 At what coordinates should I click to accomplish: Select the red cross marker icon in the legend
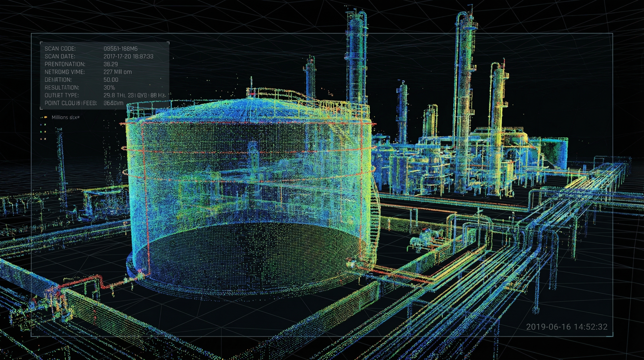tap(41, 139)
